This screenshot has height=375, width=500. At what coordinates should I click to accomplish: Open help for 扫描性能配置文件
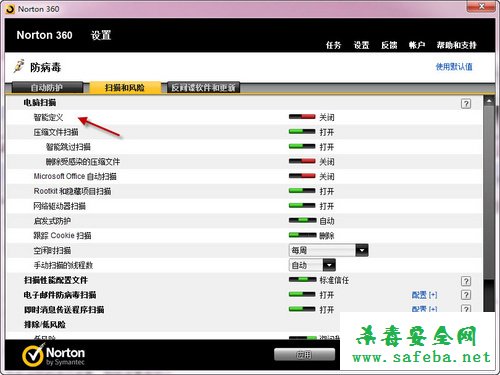coord(466,281)
